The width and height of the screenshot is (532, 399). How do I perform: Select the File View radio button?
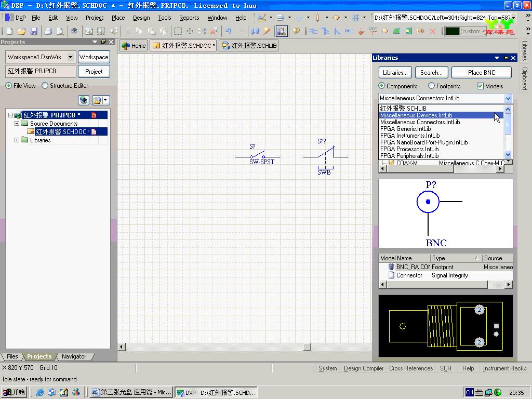pyautogui.click(x=9, y=86)
